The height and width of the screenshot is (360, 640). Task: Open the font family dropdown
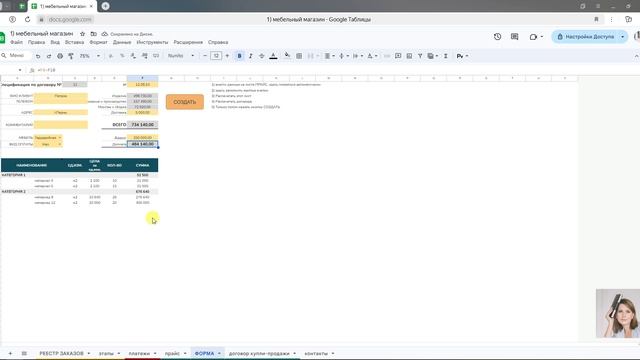(x=181, y=56)
